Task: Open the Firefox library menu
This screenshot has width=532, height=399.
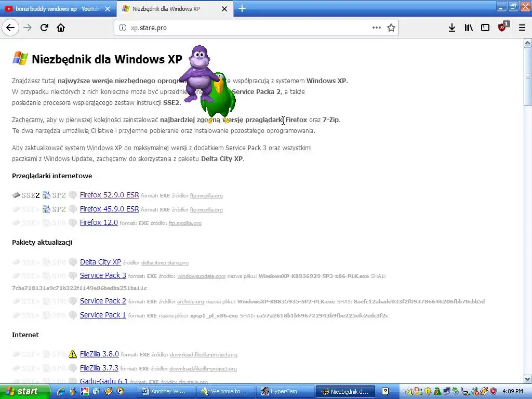Action: [x=469, y=28]
